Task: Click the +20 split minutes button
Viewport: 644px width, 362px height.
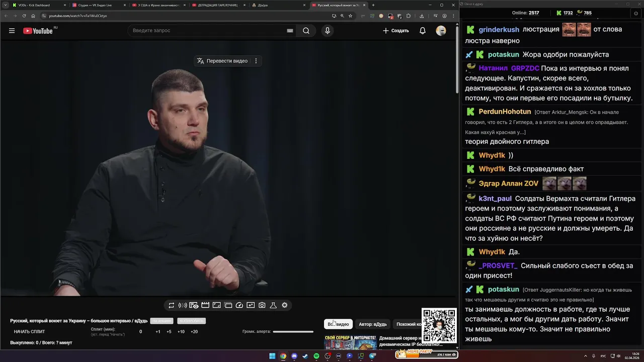Action: pyautogui.click(x=194, y=331)
